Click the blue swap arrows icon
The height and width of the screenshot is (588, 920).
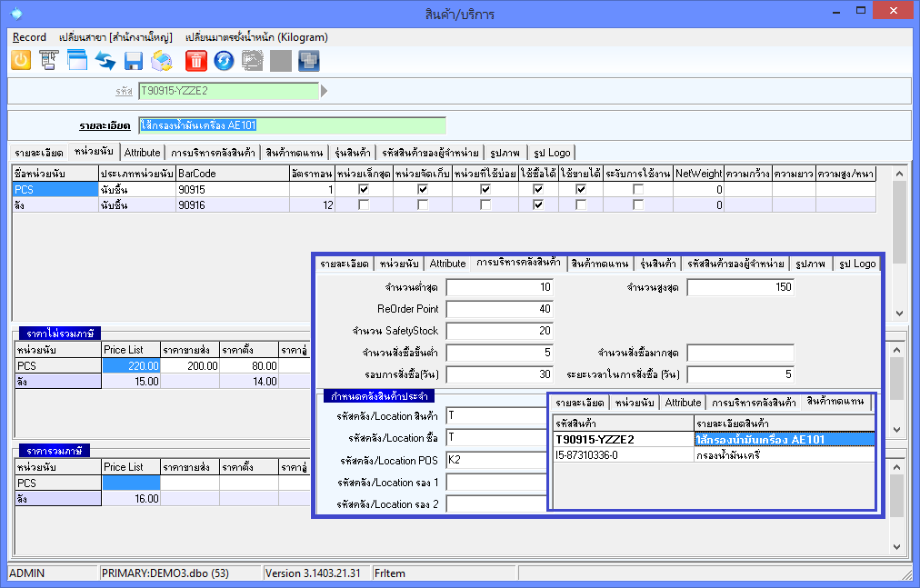point(105,61)
